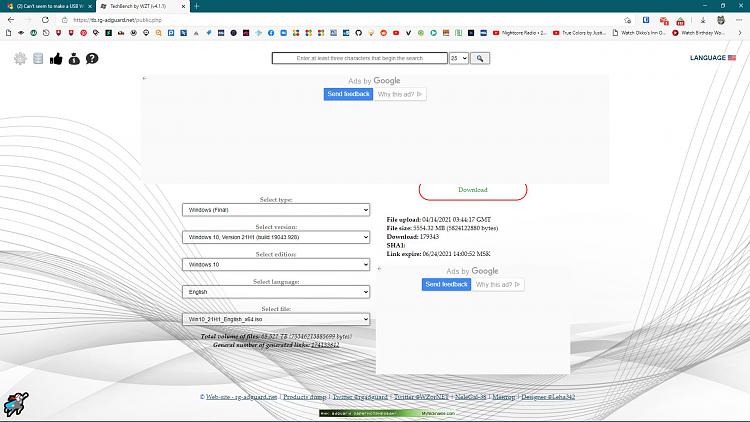This screenshot has height=422, width=750.
Task: Open the Watch Birthday Wo... bookmark
Action: tap(698, 33)
